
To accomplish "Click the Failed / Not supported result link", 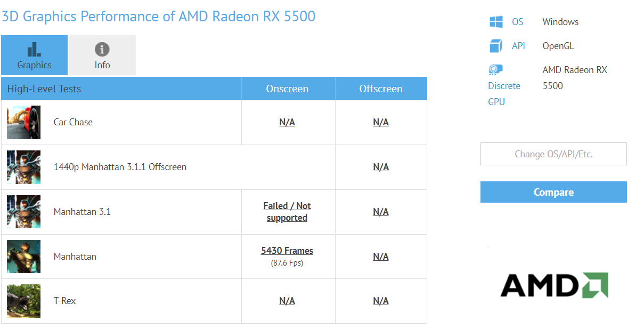I will [x=287, y=212].
